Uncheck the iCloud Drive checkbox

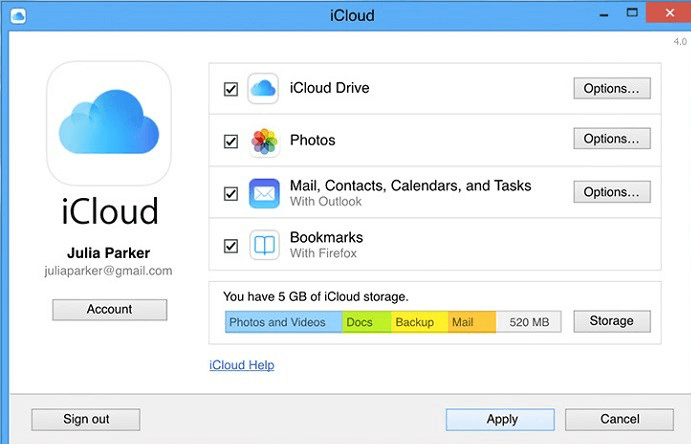231,89
